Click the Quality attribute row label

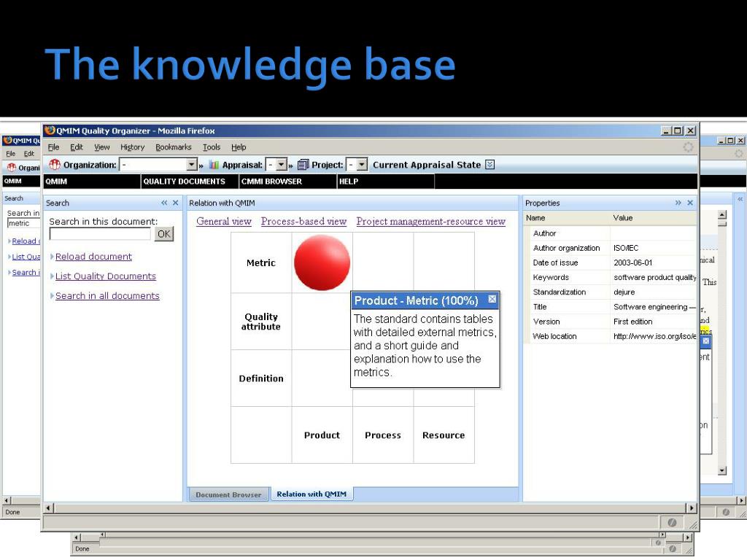point(261,322)
